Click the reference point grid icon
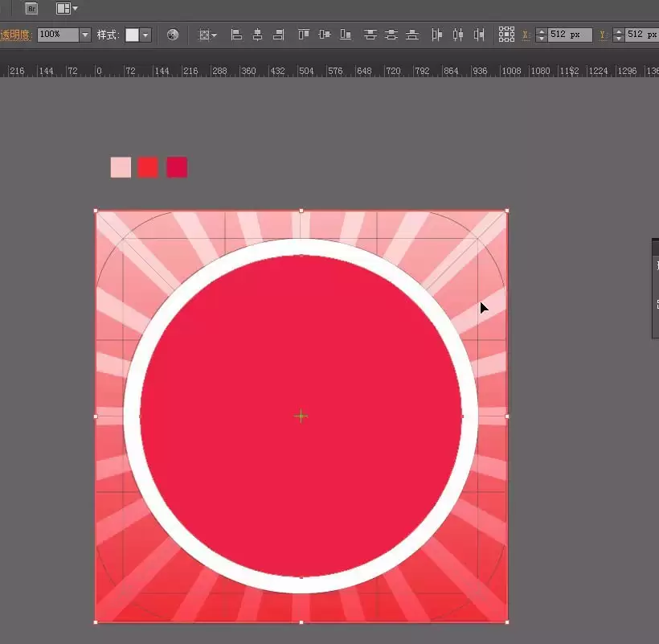The image size is (659, 644). click(x=506, y=35)
